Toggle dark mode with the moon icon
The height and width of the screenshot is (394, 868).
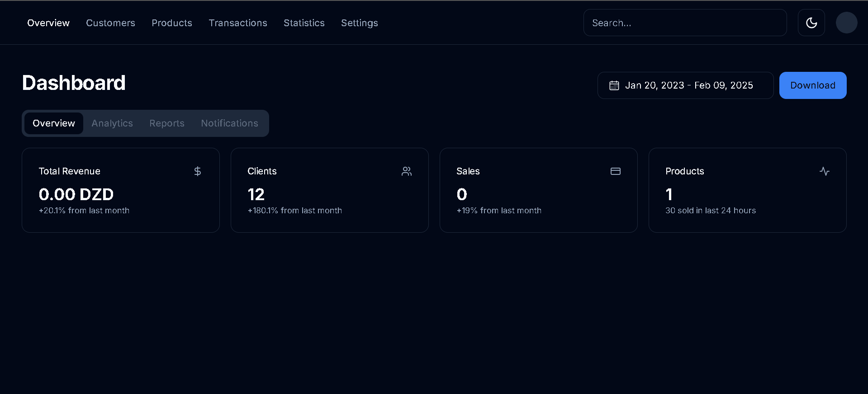[x=811, y=23]
